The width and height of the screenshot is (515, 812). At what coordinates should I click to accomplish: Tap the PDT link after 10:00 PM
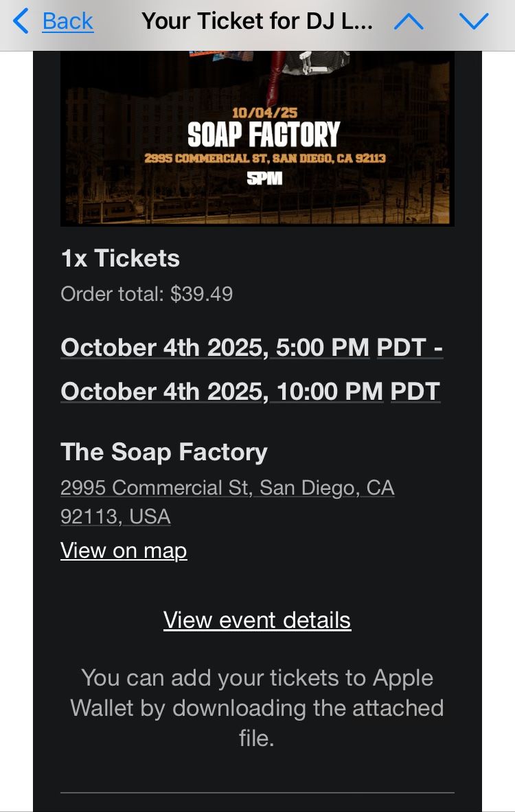tap(415, 392)
